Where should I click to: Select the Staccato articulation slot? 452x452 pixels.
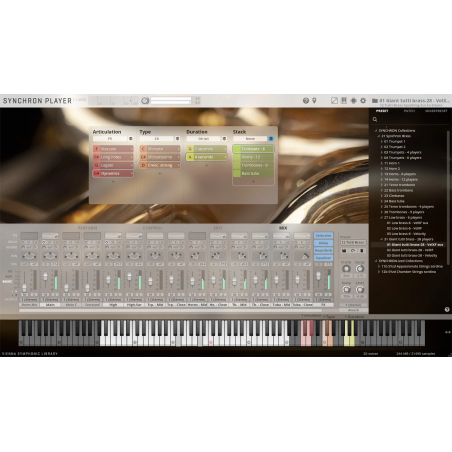(x=113, y=149)
